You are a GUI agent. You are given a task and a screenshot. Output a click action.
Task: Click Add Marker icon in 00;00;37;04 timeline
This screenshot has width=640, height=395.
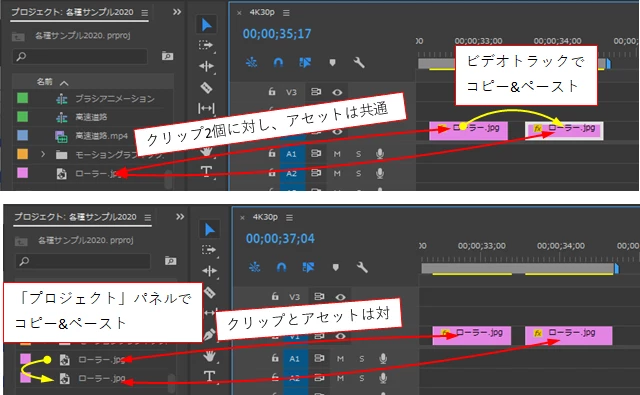tap(336, 267)
